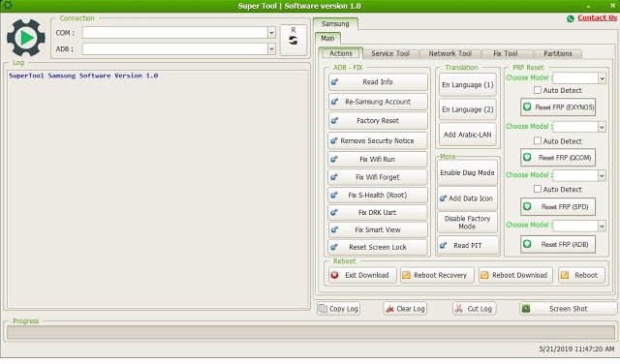Click the Remove Security Notice button
Screen dimensions: 620x364
(378, 140)
